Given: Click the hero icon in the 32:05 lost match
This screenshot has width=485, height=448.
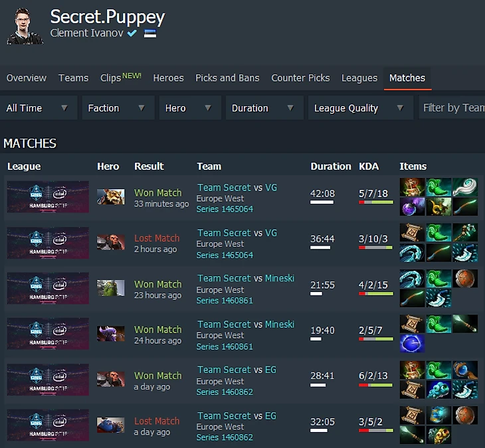Looking at the screenshot, I should click(x=111, y=425).
